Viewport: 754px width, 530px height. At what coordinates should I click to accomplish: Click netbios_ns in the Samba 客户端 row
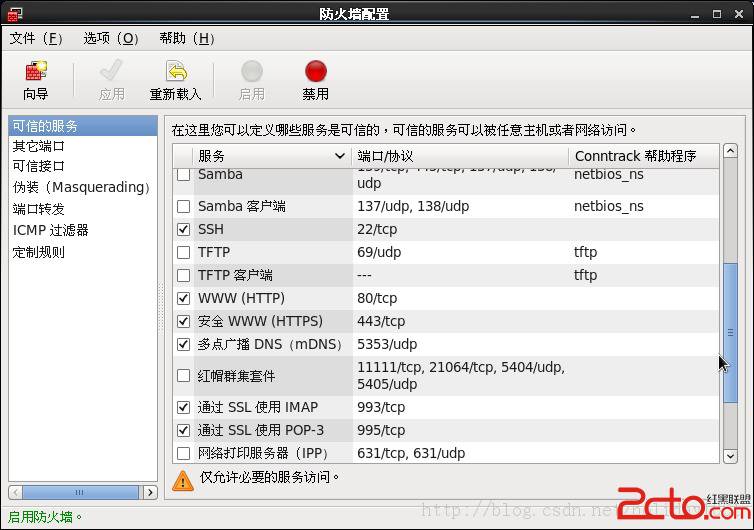[x=609, y=207]
